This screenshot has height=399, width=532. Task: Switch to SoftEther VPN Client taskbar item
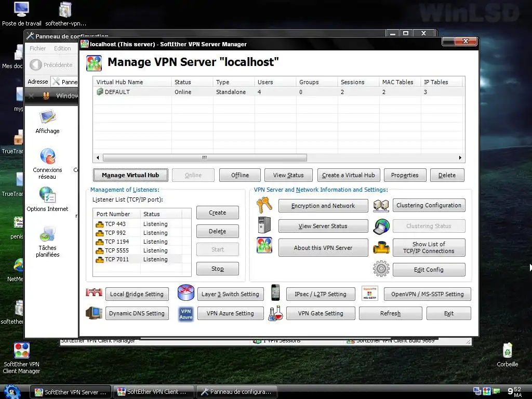[x=153, y=392]
